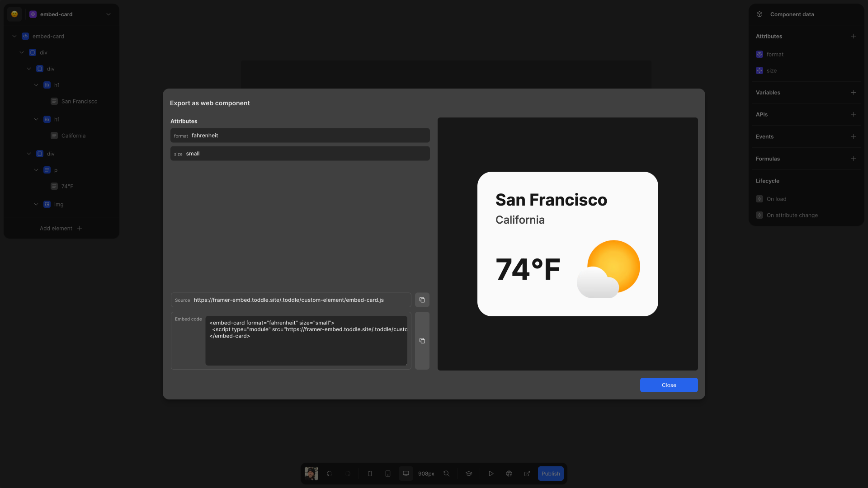Click the p element icon in tree

[x=47, y=170]
